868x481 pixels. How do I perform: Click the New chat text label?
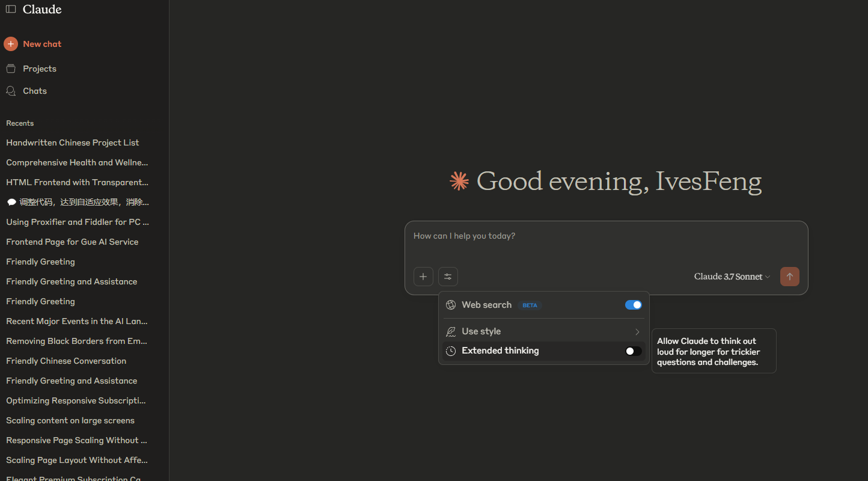point(42,44)
